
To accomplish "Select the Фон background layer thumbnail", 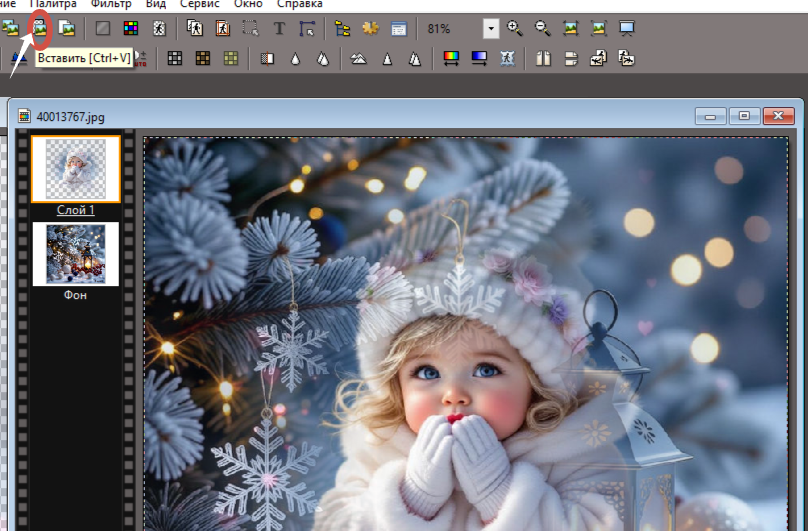I will click(x=76, y=253).
